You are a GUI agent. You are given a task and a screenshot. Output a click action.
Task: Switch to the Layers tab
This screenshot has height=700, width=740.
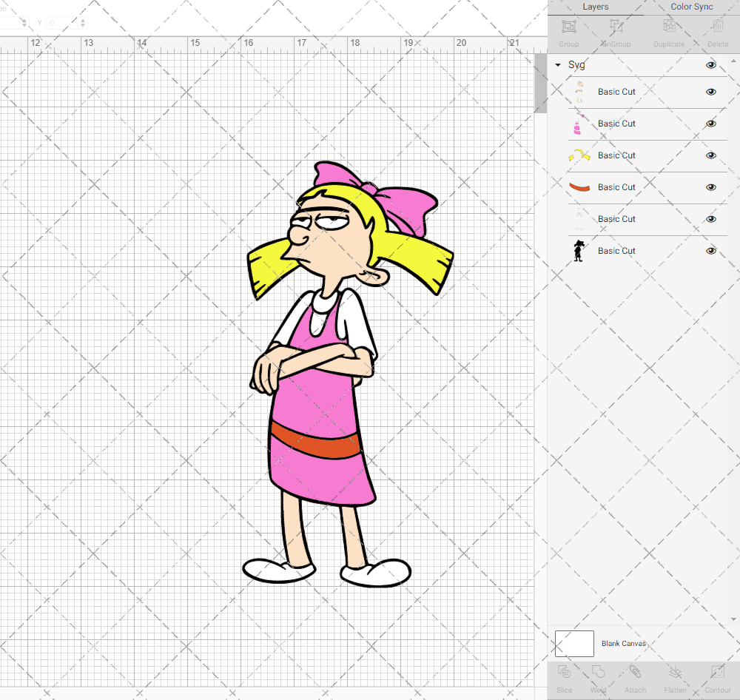[595, 7]
